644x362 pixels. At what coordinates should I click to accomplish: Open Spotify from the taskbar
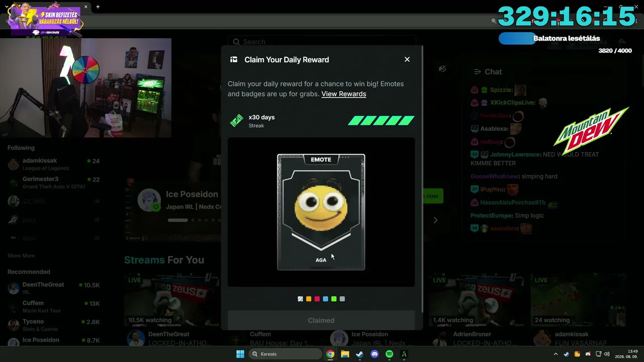coord(389,354)
